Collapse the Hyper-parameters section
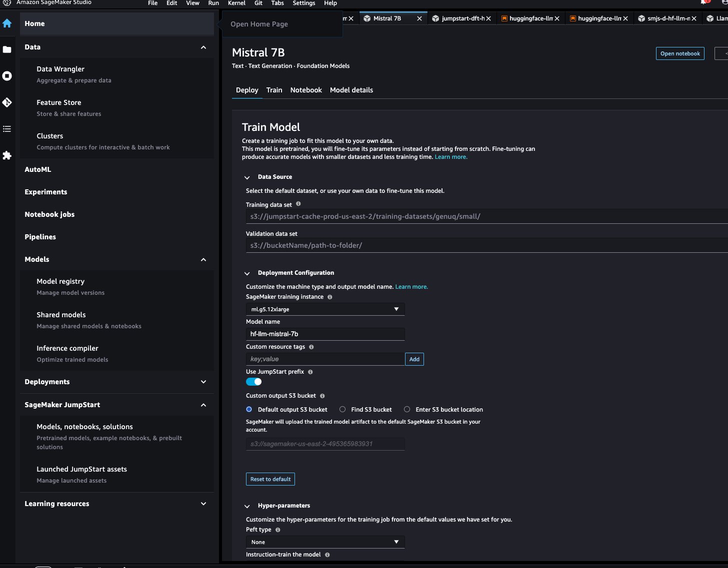 (x=247, y=506)
